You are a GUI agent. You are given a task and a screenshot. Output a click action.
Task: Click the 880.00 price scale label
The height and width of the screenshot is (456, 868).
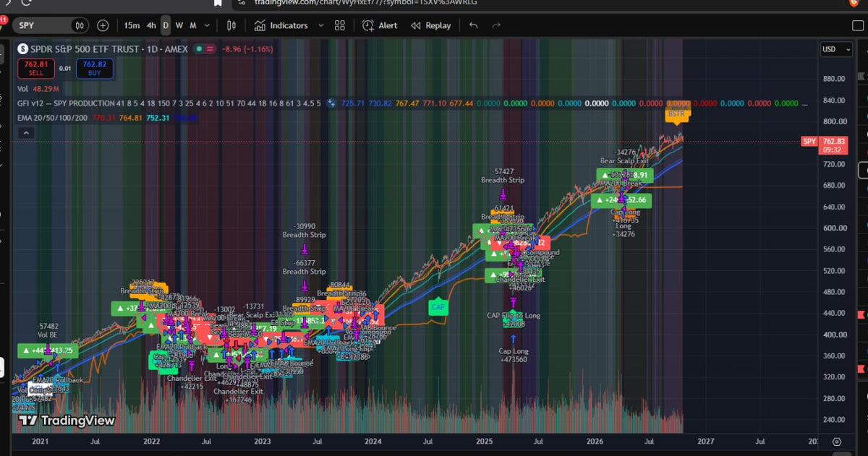834,79
